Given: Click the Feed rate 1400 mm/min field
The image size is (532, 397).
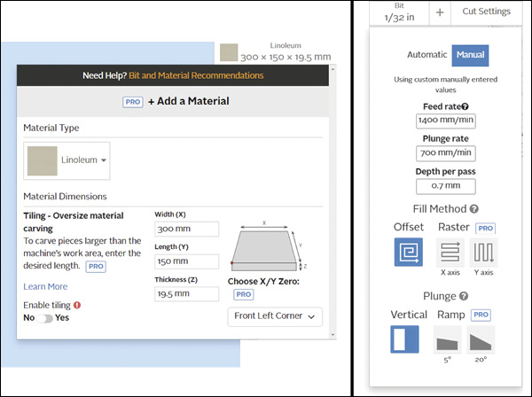Looking at the screenshot, I should 446,121.
